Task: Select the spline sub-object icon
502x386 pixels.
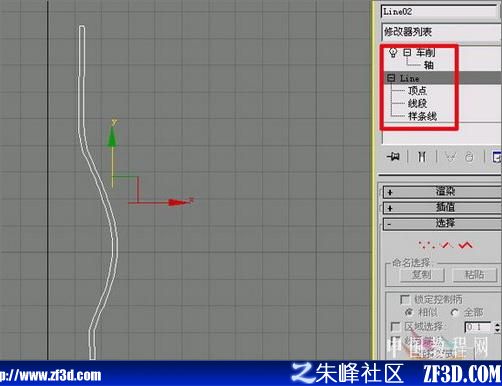Action: click(x=465, y=245)
